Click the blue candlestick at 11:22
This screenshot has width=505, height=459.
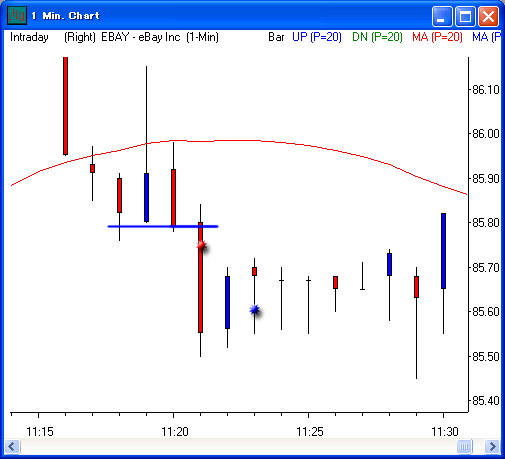tap(227, 302)
